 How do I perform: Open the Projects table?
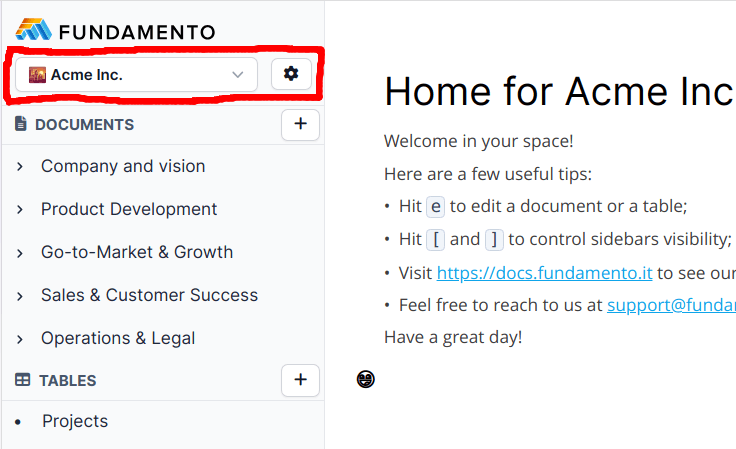75,421
